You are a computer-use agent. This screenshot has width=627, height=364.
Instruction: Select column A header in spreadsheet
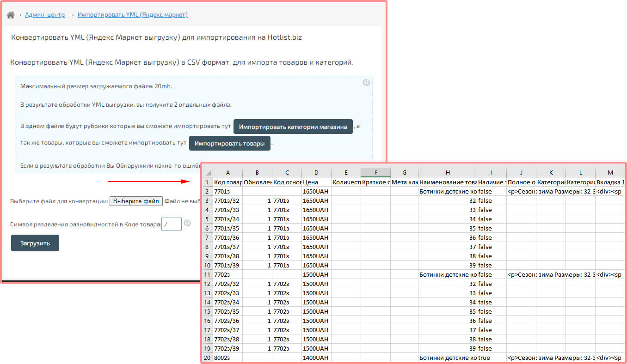[x=227, y=173]
